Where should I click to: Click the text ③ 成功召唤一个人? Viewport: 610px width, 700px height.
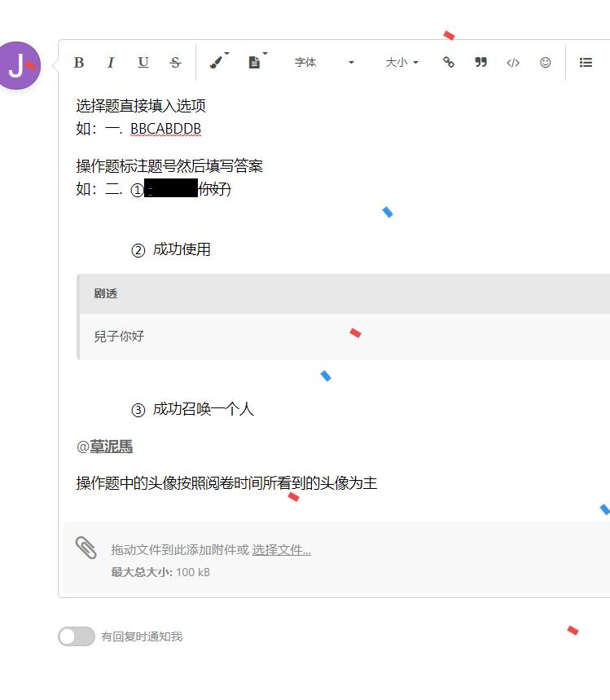click(x=192, y=409)
